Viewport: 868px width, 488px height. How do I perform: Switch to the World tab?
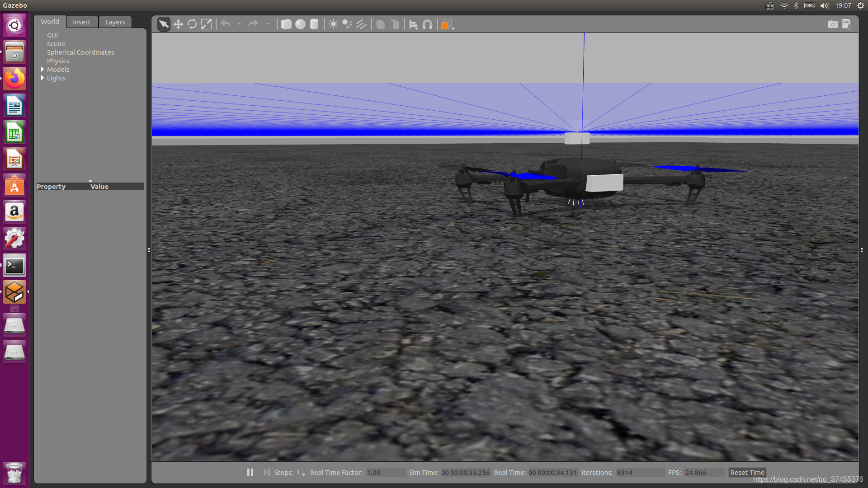point(50,22)
